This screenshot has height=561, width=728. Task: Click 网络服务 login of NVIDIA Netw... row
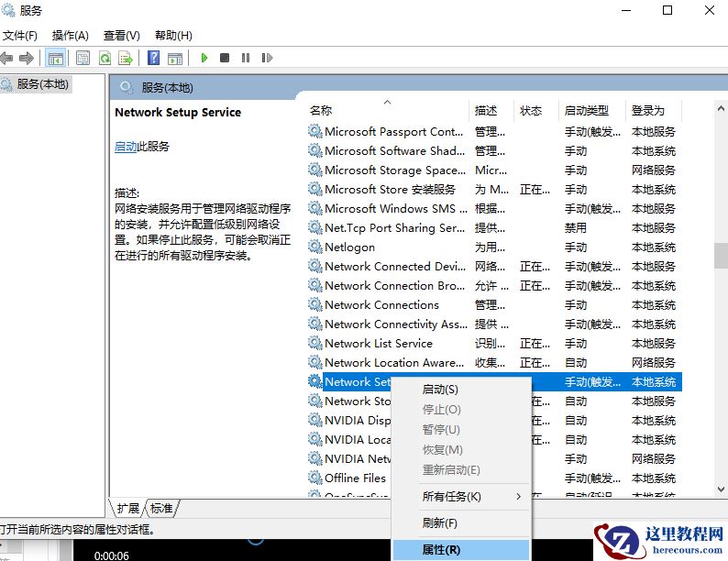(x=653, y=459)
